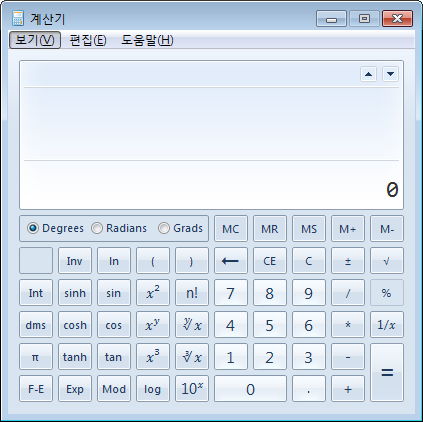423x422 pixels.
Task: Click the number 0 key
Action: pos(250,389)
